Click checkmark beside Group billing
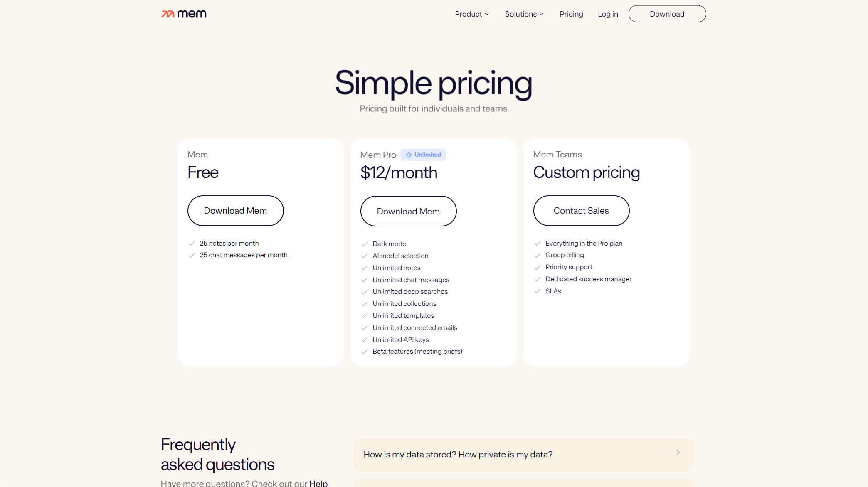The width and height of the screenshot is (868, 487). [538, 255]
